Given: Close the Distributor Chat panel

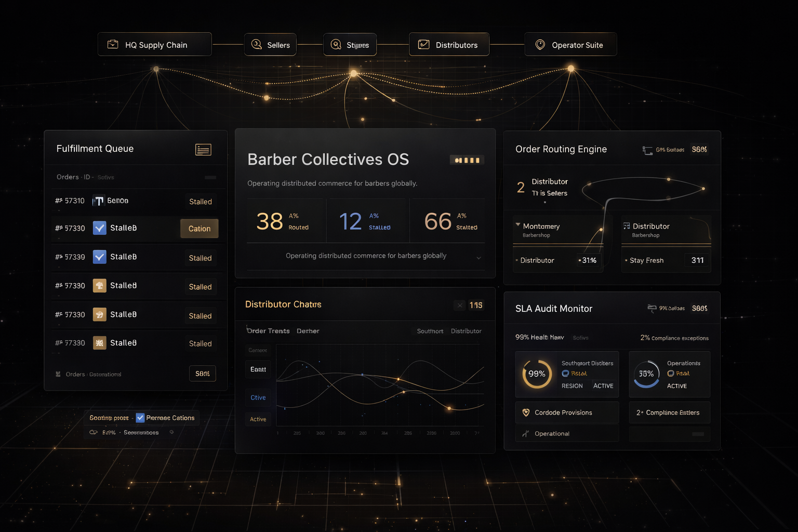Looking at the screenshot, I should tap(459, 305).
